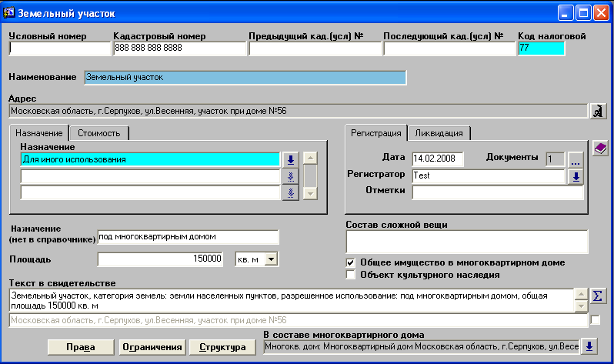Select the Регистрация tab
Viewport: 614px width, 364px height.
coord(376,133)
